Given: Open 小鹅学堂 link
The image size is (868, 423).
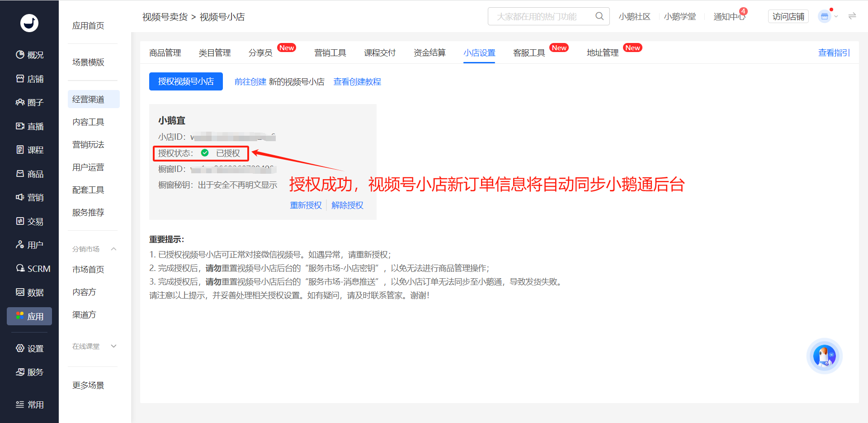Looking at the screenshot, I should pyautogui.click(x=680, y=16).
